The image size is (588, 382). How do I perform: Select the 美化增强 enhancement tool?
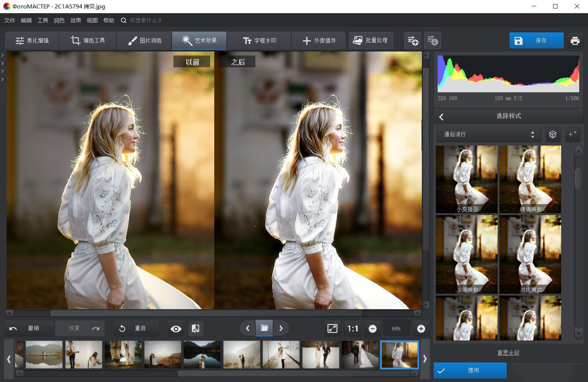coord(32,40)
